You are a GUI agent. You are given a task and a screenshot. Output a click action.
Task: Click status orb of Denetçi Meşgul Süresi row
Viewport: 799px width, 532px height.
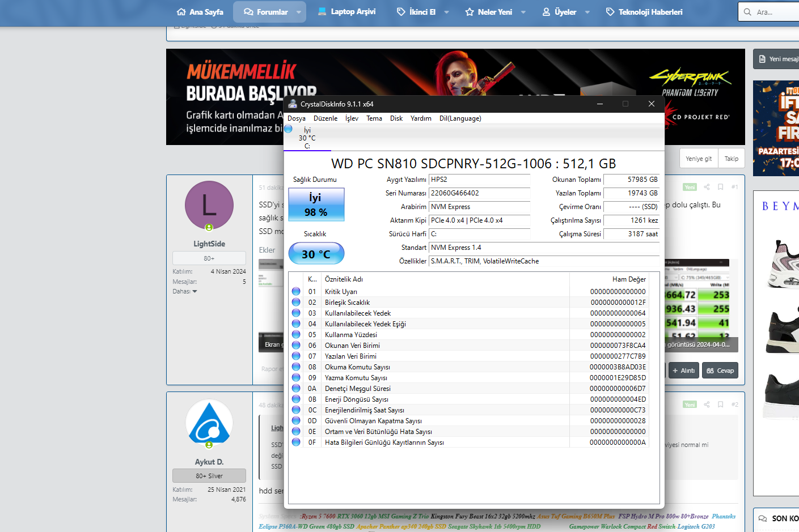point(296,388)
